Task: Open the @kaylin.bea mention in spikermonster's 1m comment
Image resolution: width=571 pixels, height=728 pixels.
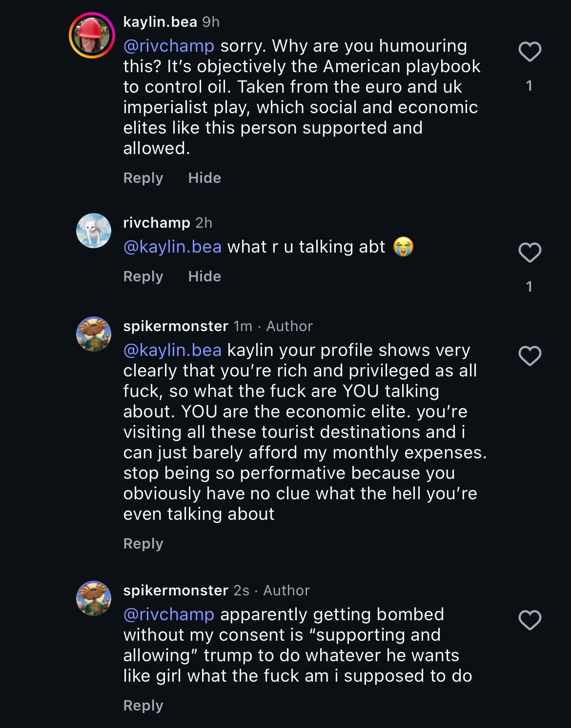Action: coord(172,350)
